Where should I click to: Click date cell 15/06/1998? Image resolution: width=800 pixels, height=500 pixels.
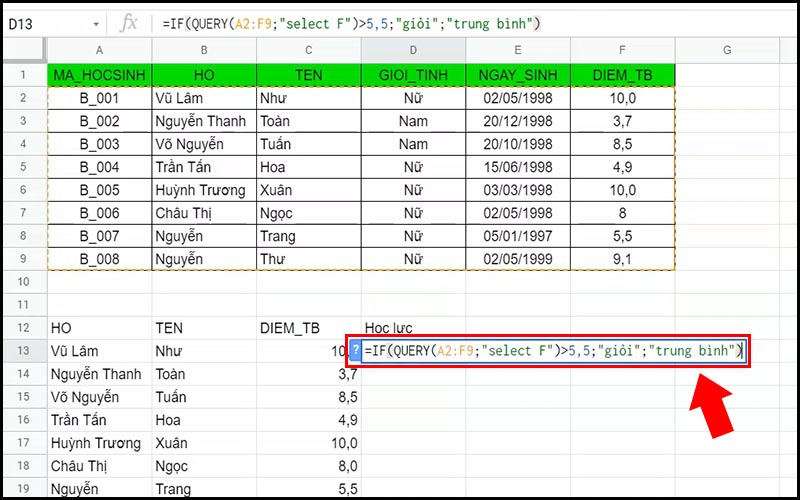(x=518, y=167)
